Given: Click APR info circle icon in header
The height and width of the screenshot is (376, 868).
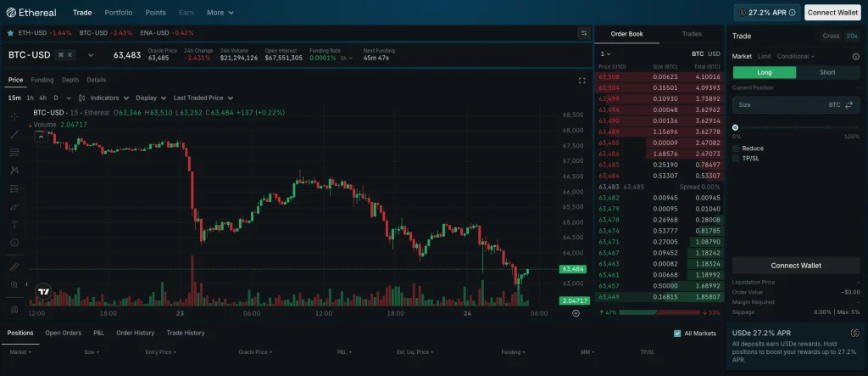Looking at the screenshot, I should [793, 13].
